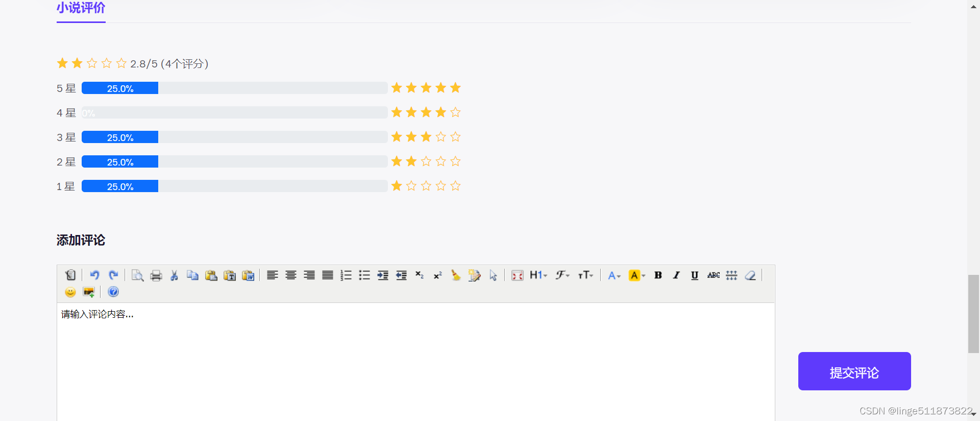Click the 2.8/5 (4个评分) rating text
Viewport: 980px width, 421px height.
[169, 64]
